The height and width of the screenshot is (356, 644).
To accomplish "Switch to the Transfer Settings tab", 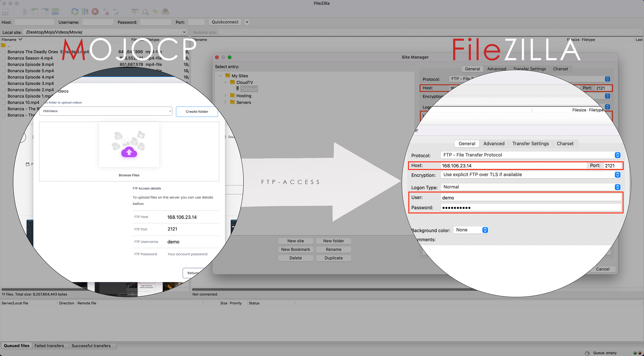I will (x=530, y=143).
